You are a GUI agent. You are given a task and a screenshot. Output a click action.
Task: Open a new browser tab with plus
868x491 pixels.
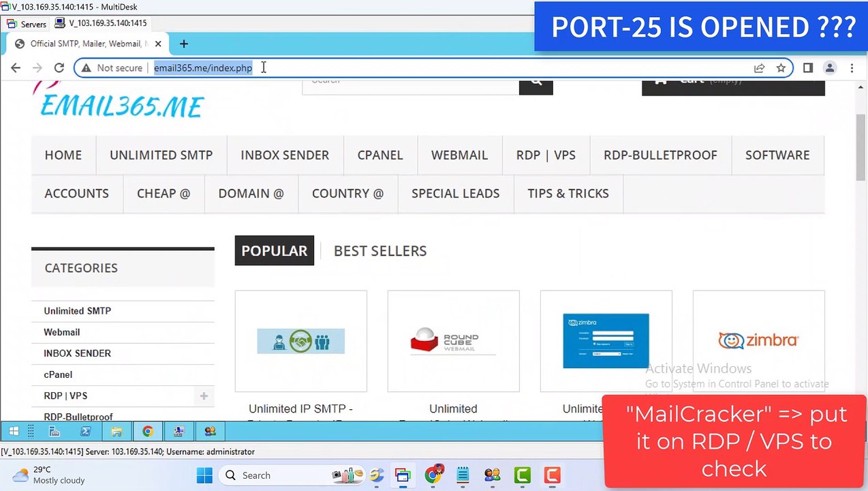point(183,44)
